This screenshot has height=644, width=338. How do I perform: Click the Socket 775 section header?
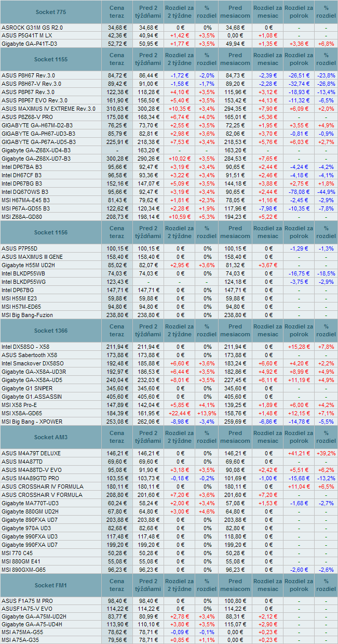(51, 12)
